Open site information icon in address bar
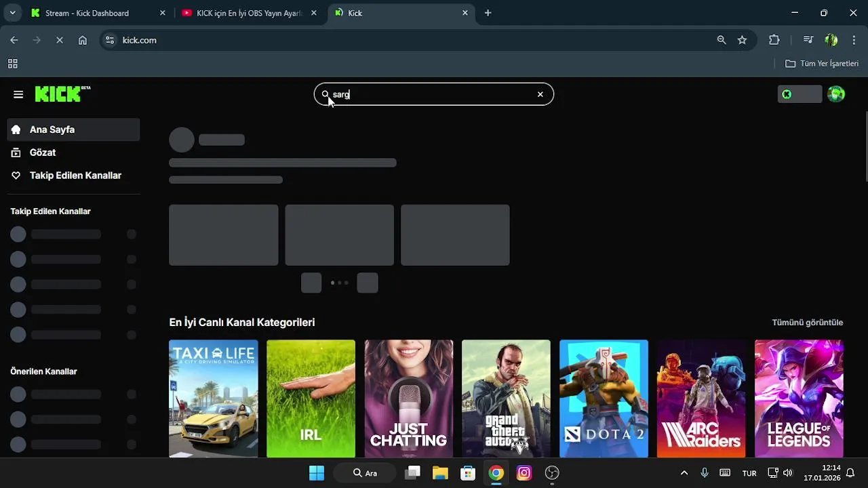The height and width of the screenshot is (488, 868). (x=111, y=40)
